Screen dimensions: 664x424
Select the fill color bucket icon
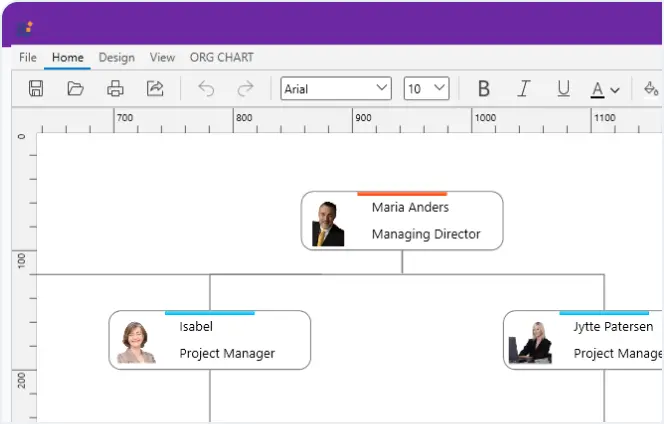pyautogui.click(x=651, y=88)
